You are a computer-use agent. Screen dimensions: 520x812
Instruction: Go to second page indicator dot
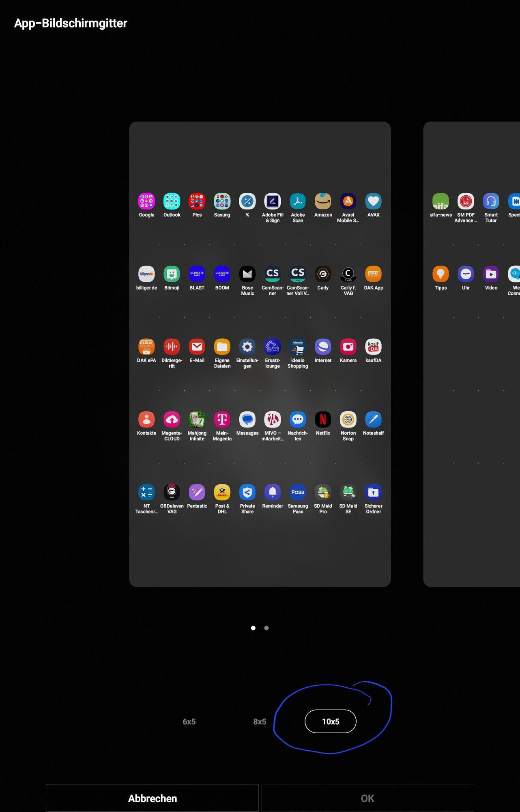(x=266, y=628)
